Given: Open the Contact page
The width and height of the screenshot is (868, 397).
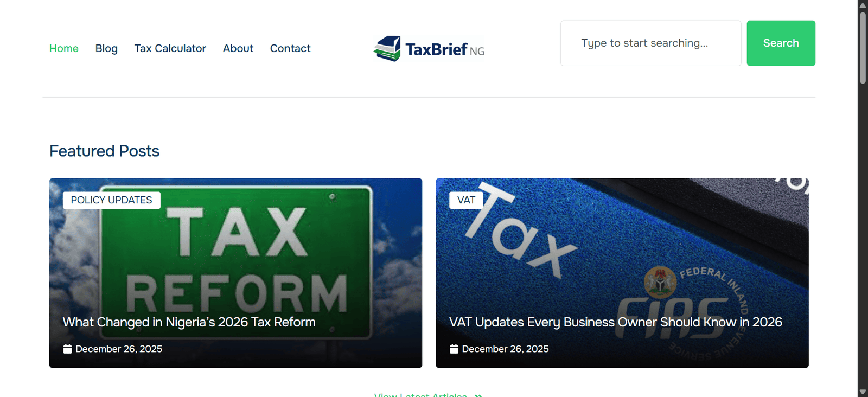Looking at the screenshot, I should click(290, 48).
